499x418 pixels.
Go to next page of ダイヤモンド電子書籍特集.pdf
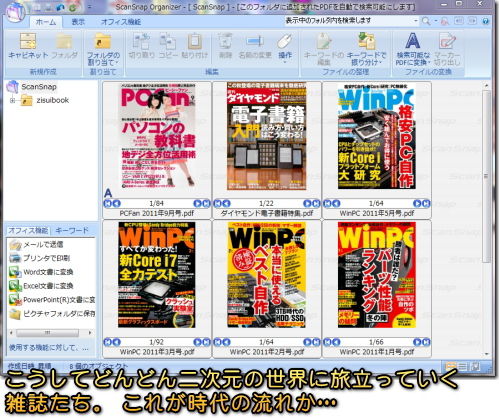[x=307, y=203]
